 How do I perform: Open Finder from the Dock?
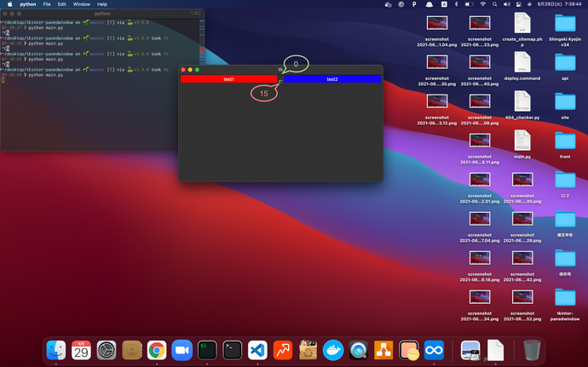click(56, 350)
